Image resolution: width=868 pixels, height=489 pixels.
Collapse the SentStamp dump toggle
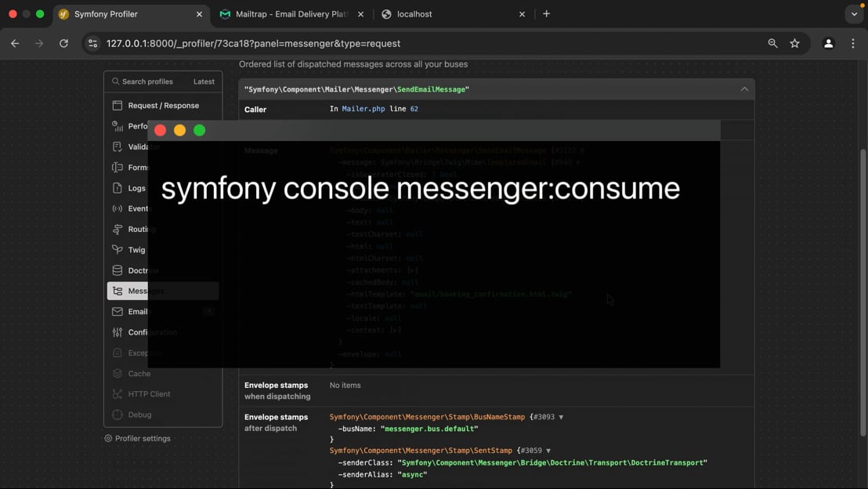[x=548, y=451]
